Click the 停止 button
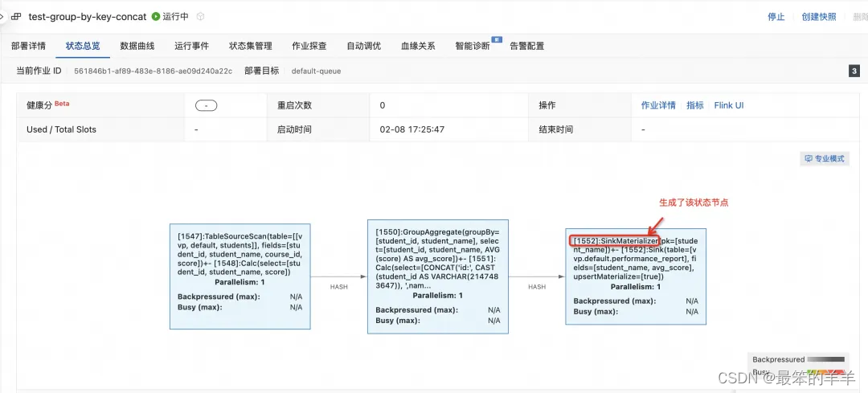 tap(776, 17)
